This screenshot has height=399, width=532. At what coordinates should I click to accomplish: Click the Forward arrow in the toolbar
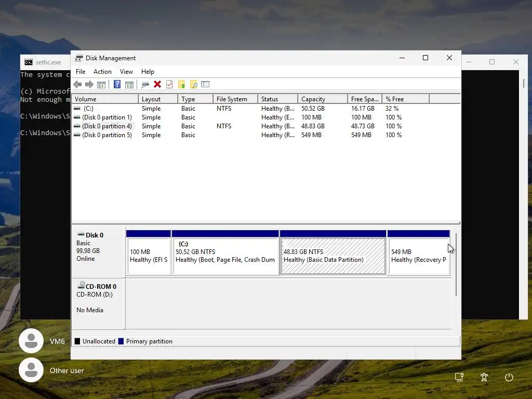[x=89, y=85]
